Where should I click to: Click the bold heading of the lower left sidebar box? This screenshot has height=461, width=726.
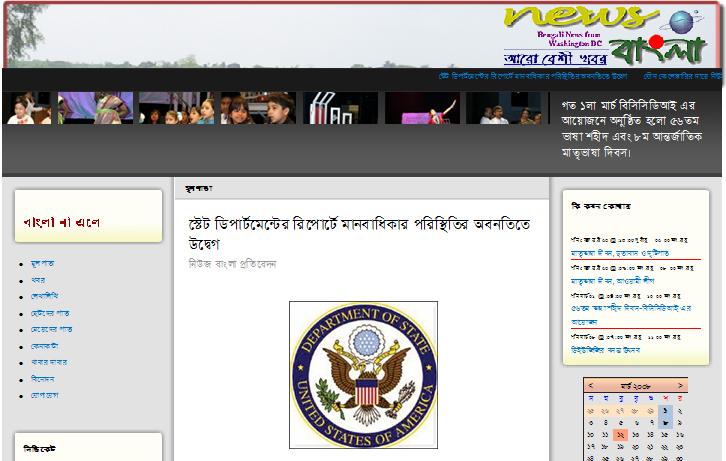[39, 449]
